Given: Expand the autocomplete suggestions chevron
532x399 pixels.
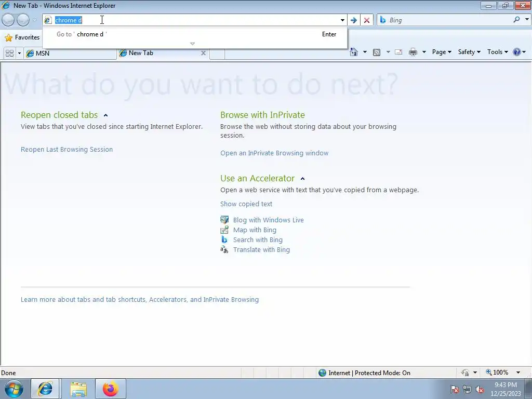Looking at the screenshot, I should pos(192,44).
